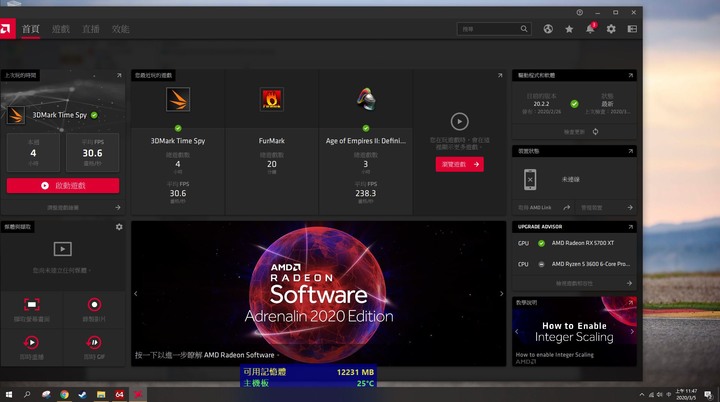This screenshot has height=402, width=720.
Task: Switch to the Streaming (直播) tab
Action: point(90,29)
